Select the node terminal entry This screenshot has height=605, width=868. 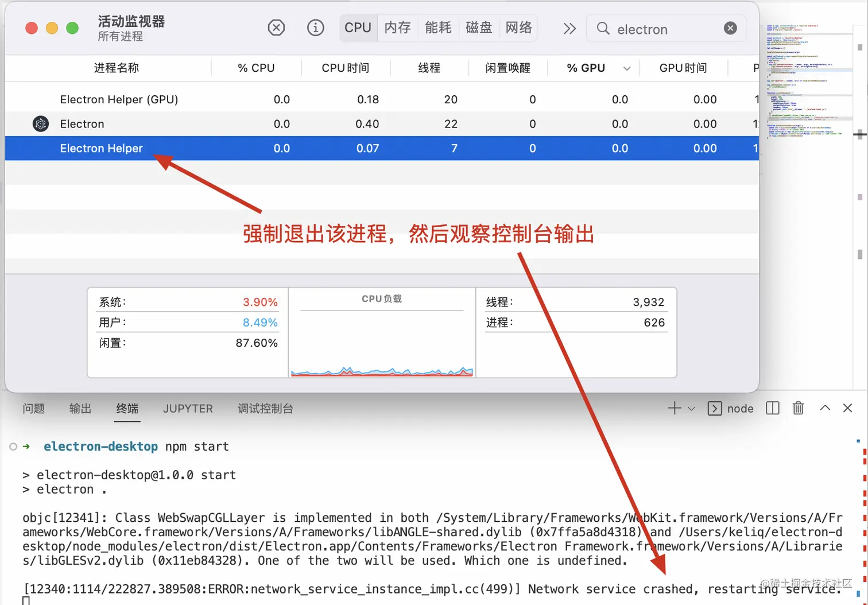(x=730, y=408)
